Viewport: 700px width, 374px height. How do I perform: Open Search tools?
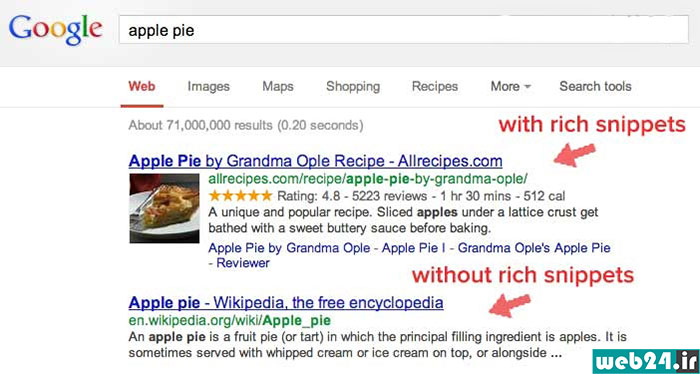coord(595,86)
